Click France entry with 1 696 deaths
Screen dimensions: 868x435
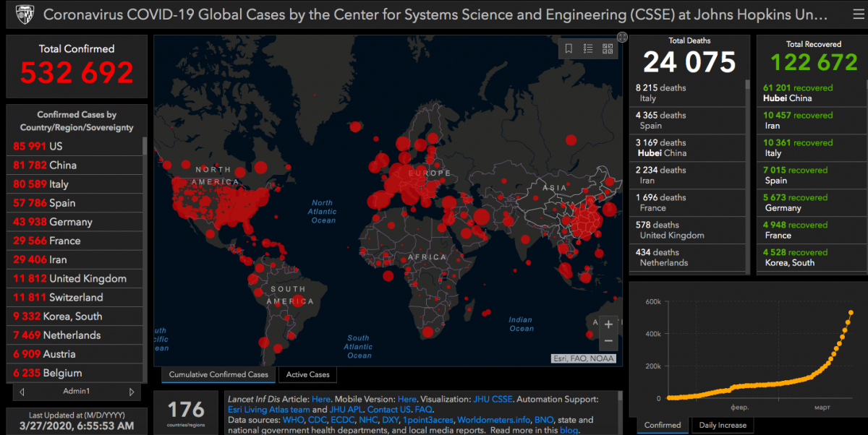(x=687, y=203)
